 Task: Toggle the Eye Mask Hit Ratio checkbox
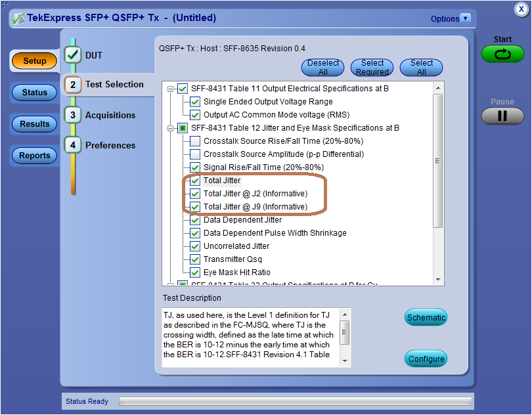(195, 273)
